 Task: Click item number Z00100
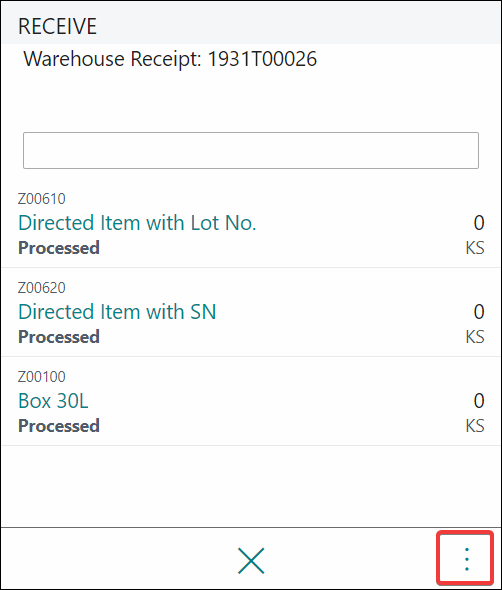pyautogui.click(x=42, y=377)
